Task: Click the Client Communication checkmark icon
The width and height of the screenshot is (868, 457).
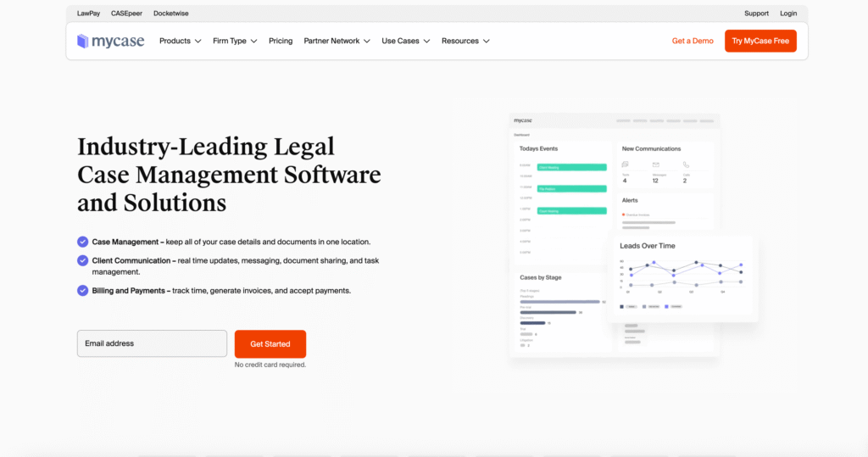Action: [x=82, y=260]
